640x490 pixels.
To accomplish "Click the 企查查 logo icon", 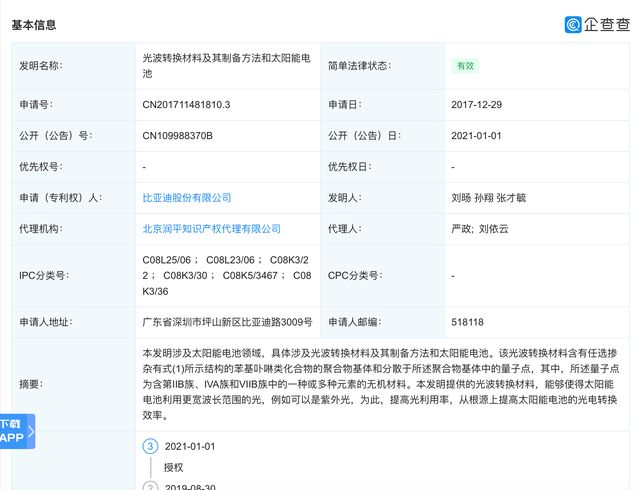I will tap(573, 24).
